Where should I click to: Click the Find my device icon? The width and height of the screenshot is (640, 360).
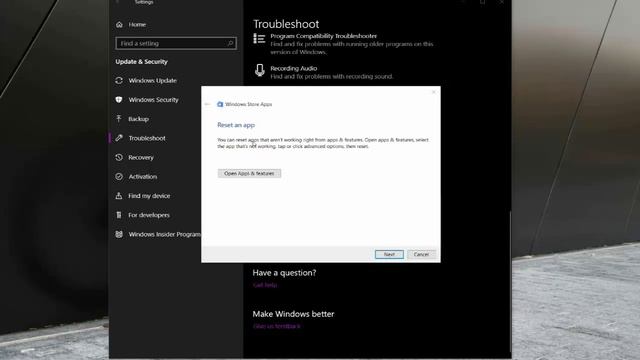coord(119,196)
